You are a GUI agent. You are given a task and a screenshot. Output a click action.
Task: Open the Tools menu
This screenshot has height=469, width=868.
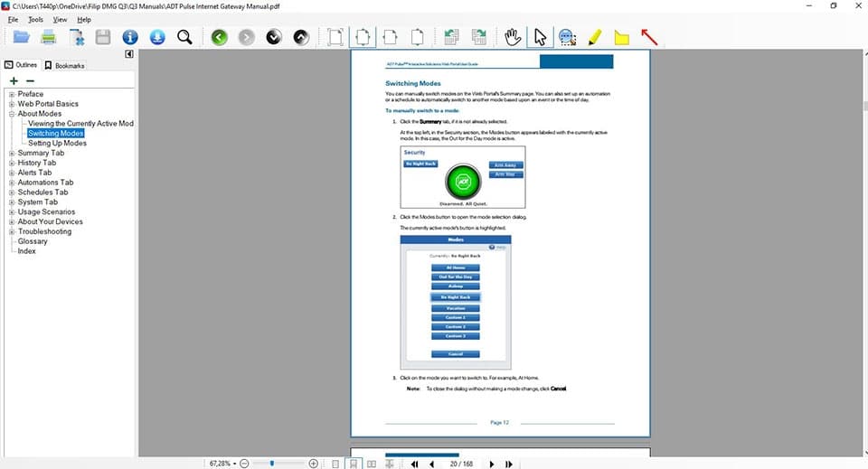(35, 19)
